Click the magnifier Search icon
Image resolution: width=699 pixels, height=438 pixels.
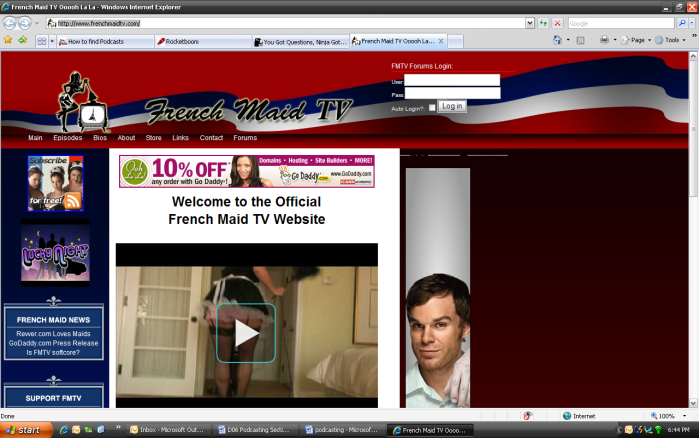(x=682, y=23)
